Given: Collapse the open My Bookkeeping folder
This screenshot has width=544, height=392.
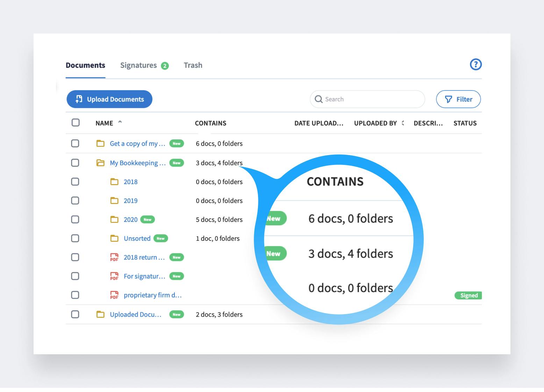Looking at the screenshot, I should (100, 163).
